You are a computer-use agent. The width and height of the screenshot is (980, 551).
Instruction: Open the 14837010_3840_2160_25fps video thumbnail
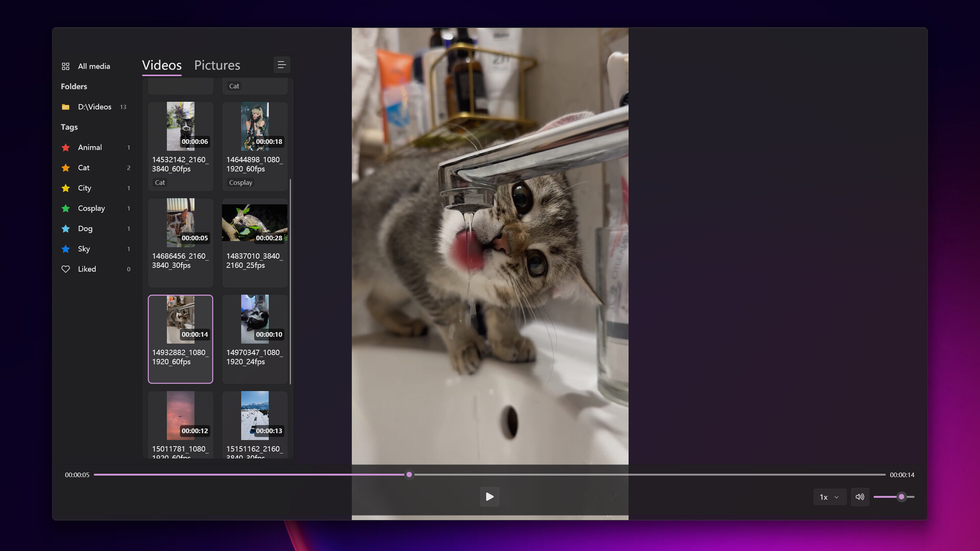[x=254, y=223]
